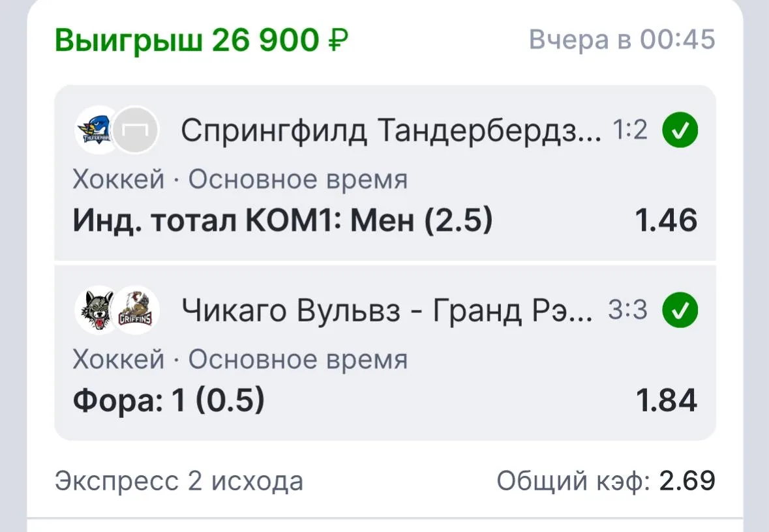This screenshot has height=532, width=769.
Task: Click the 3:3 match score
Action: pyautogui.click(x=627, y=310)
